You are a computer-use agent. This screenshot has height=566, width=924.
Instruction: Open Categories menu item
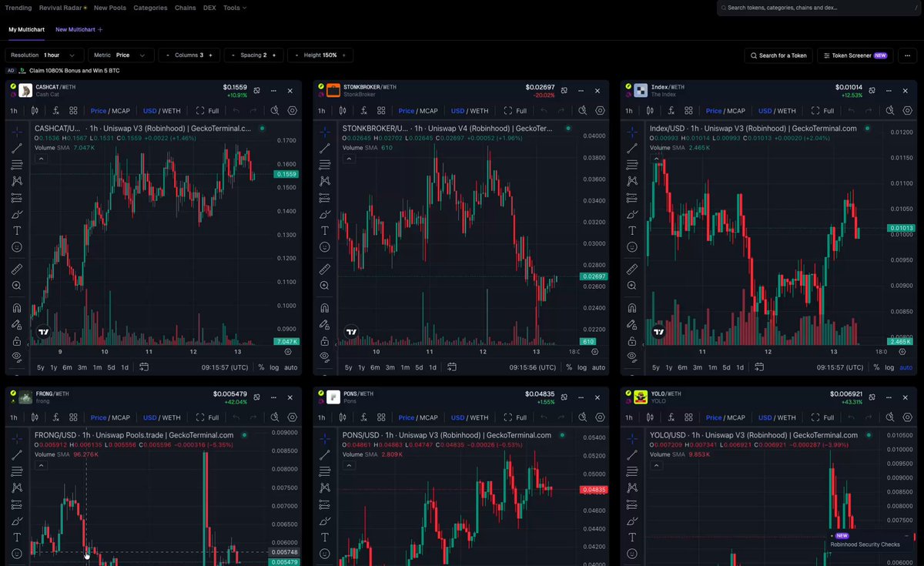pyautogui.click(x=150, y=8)
